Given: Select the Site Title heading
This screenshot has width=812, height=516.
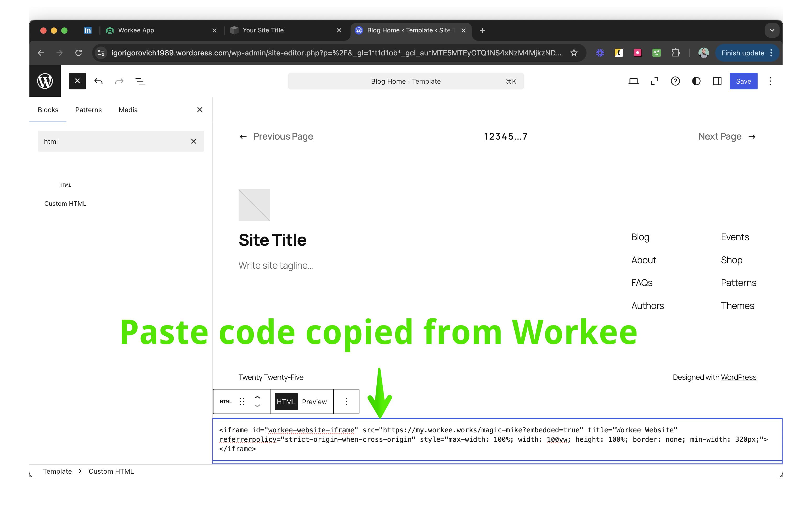Looking at the screenshot, I should [273, 240].
